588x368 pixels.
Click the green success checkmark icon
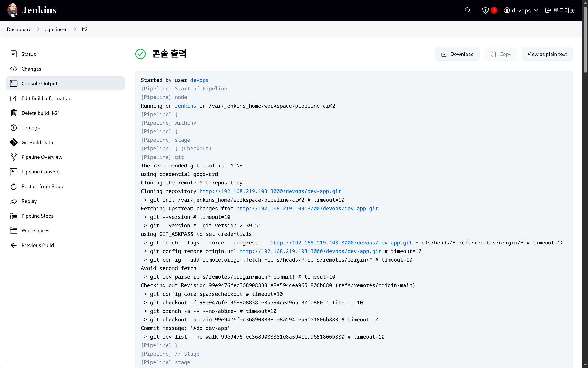point(140,54)
